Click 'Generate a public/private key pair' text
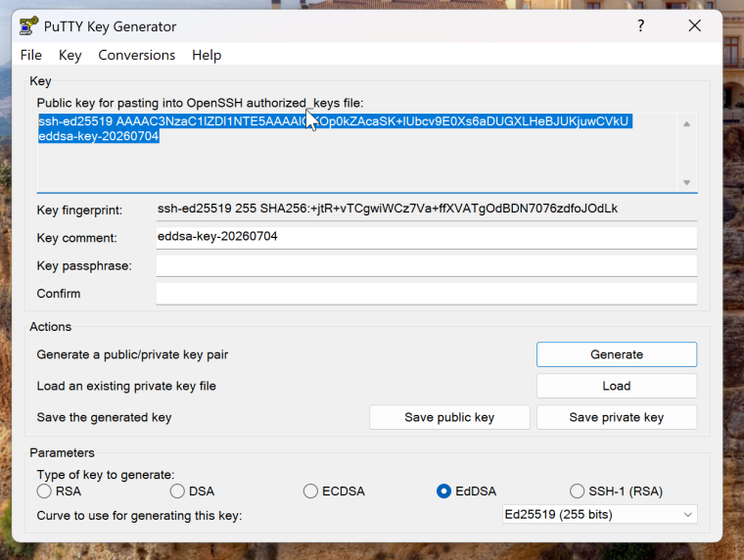Viewport: 744px width, 560px height. pos(132,355)
